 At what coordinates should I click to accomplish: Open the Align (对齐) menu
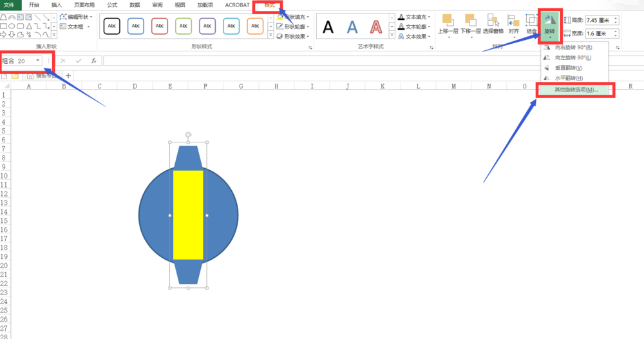pyautogui.click(x=514, y=26)
